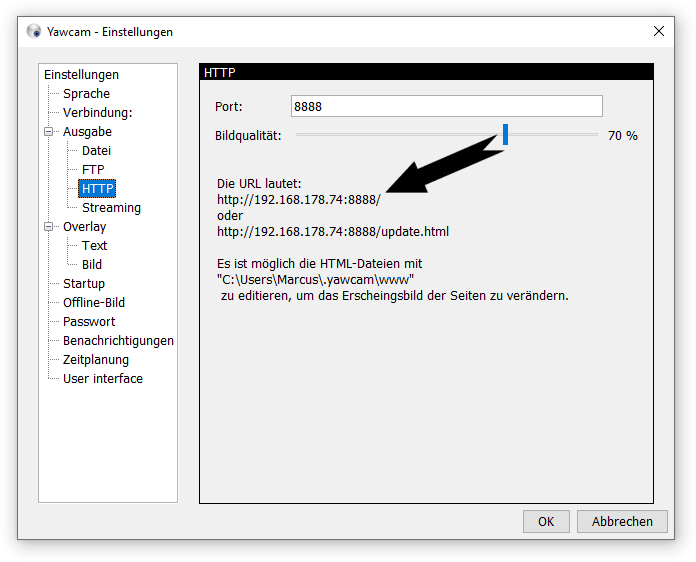This screenshot has width=696, height=562.
Task: Collapse the Overlay tree node
Action: click(x=48, y=227)
